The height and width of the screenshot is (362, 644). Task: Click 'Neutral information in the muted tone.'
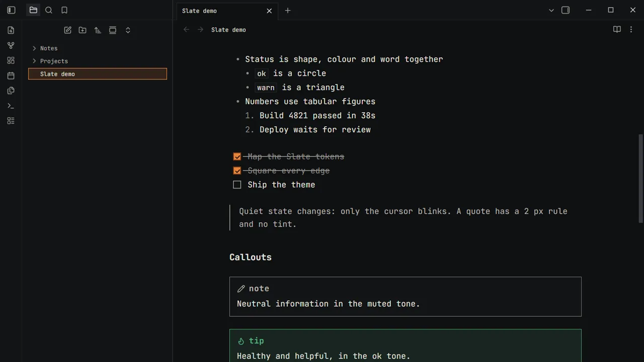tap(329, 304)
